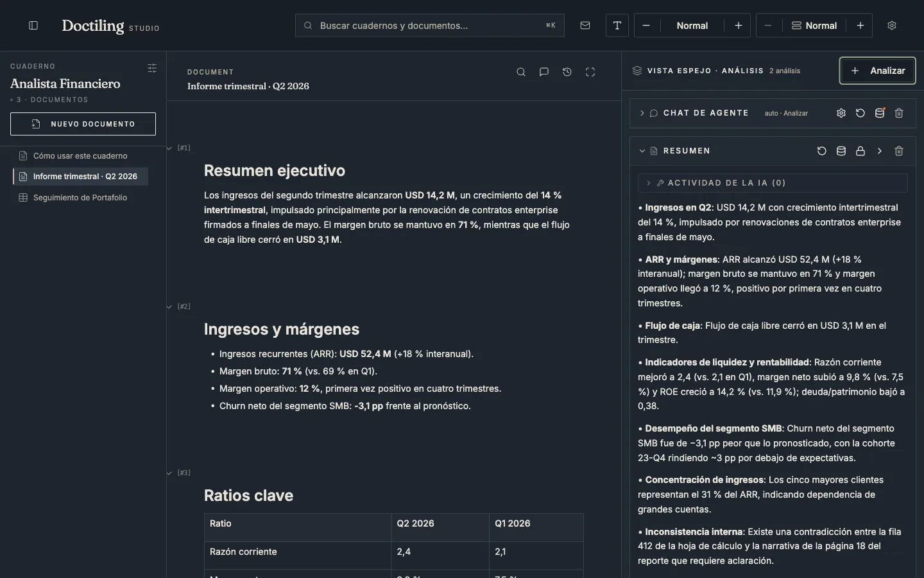Focus the 'Buscar cuadernos y documentos' search field
Screen dimensions: 924x578
pos(430,26)
